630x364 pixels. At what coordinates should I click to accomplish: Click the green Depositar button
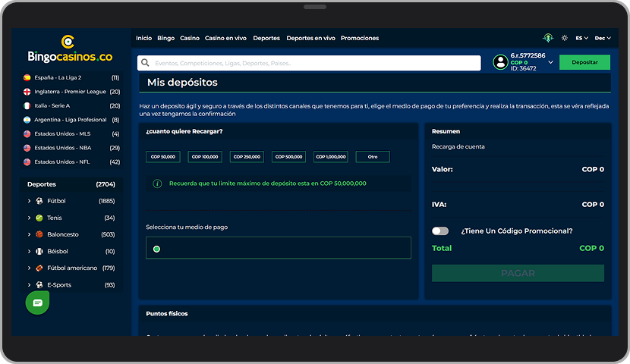click(x=584, y=62)
